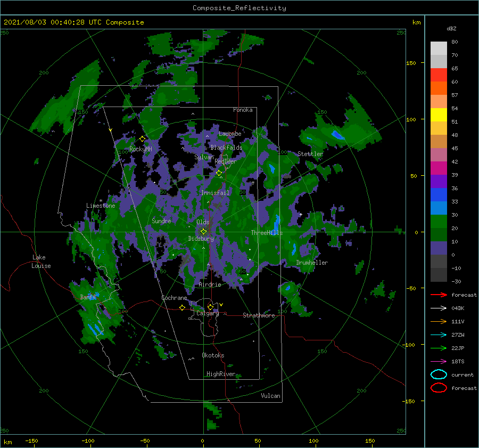Click the RockyMH label
The image size is (479, 448).
141,149
